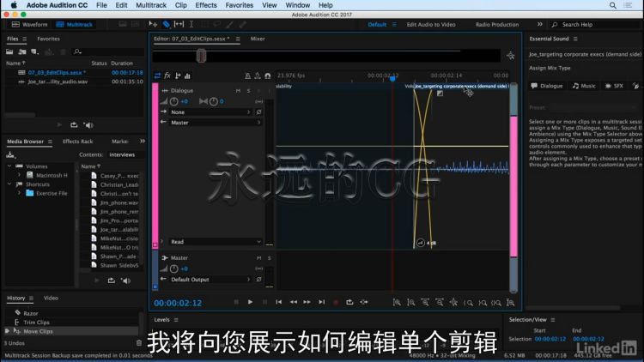Adjust the Master track volume knob
This screenshot has height=362, width=644.
(x=174, y=268)
